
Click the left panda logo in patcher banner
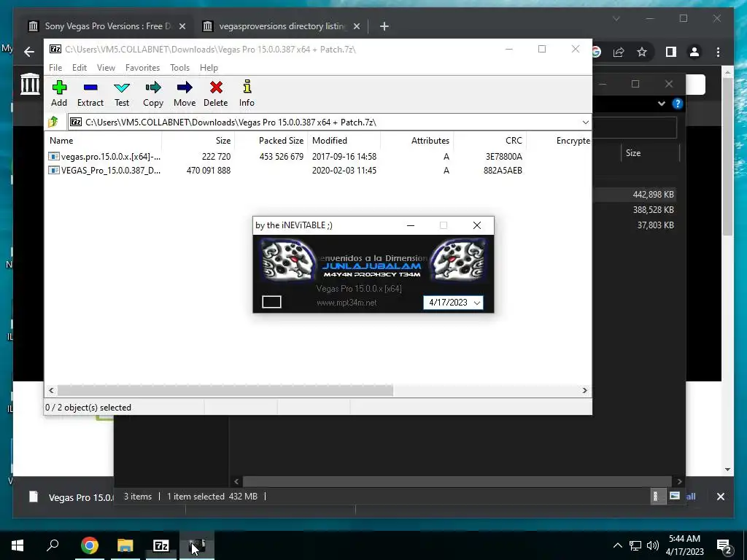click(287, 259)
